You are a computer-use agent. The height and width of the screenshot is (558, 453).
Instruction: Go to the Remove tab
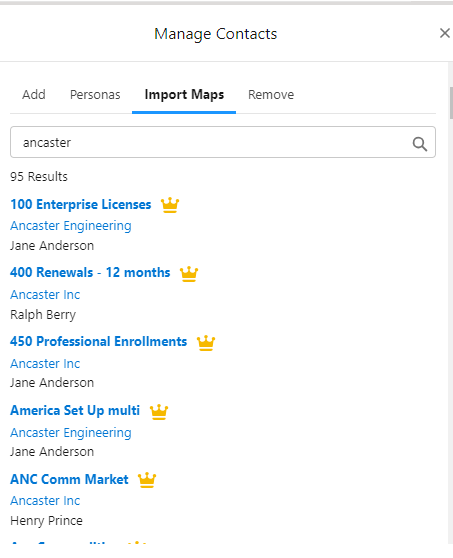click(x=271, y=95)
